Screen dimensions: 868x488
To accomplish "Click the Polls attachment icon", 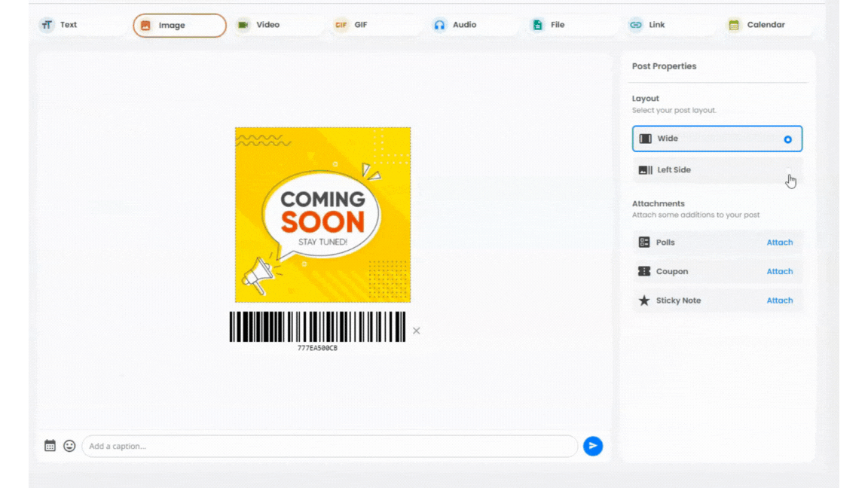I will click(x=644, y=242).
